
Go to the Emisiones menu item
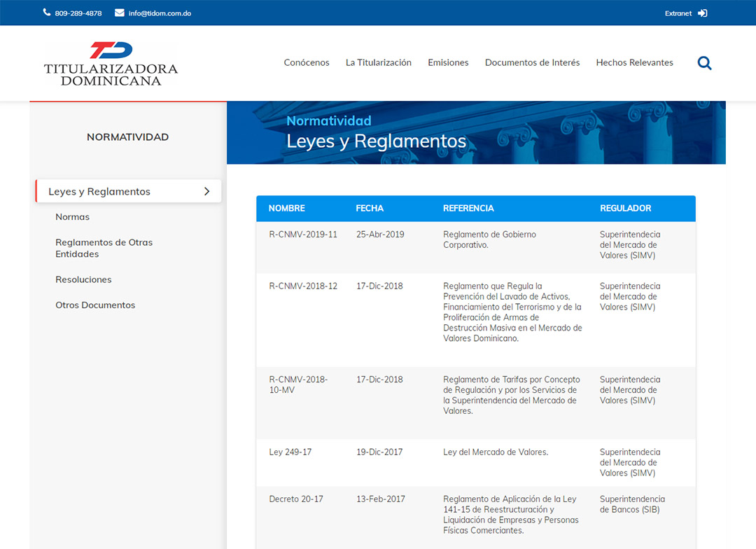(x=448, y=62)
